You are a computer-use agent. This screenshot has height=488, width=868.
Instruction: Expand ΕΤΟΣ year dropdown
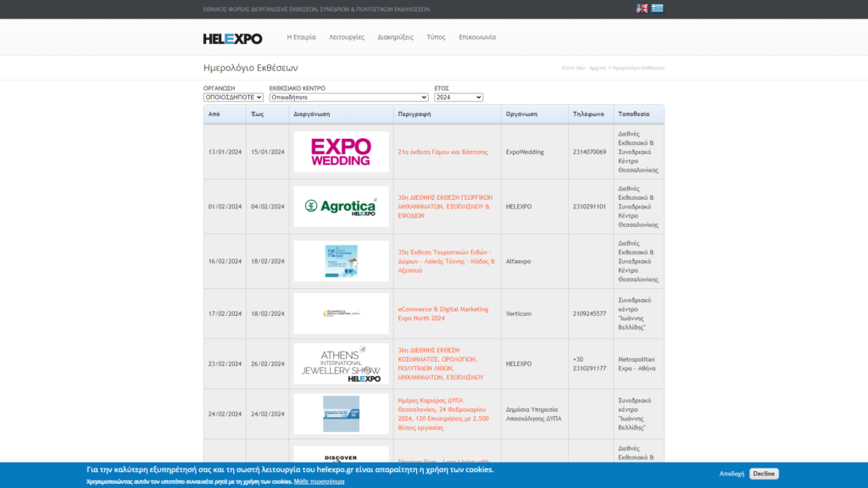pyautogui.click(x=459, y=97)
